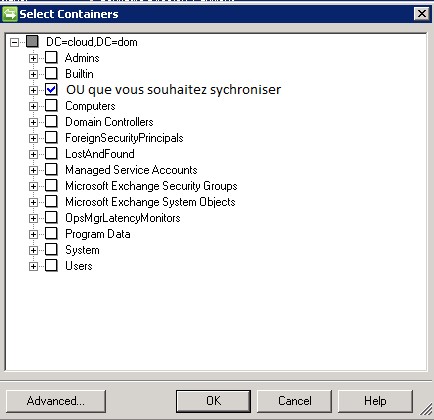Select the Managed Service Accounts label
This screenshot has height=420, width=434.
click(x=131, y=170)
